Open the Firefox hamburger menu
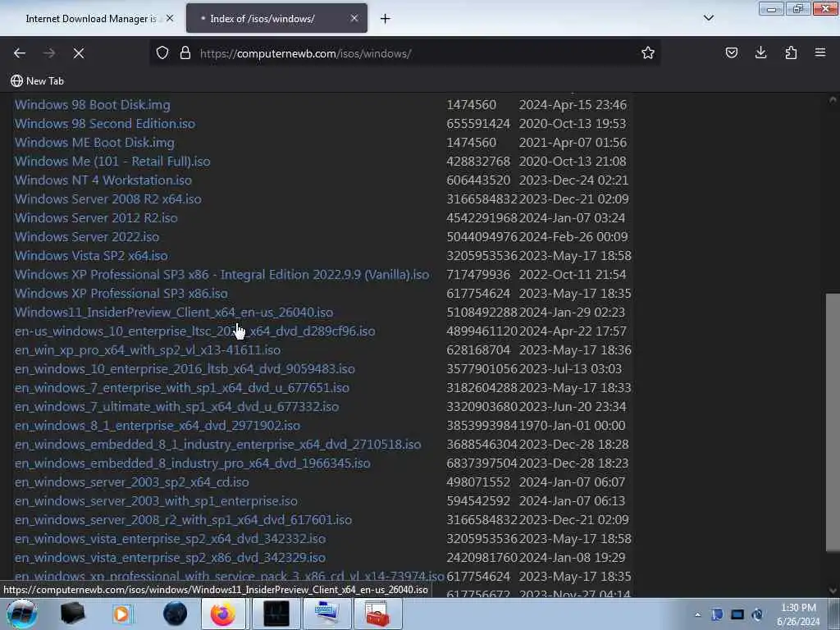The height and width of the screenshot is (630, 840). [x=820, y=52]
